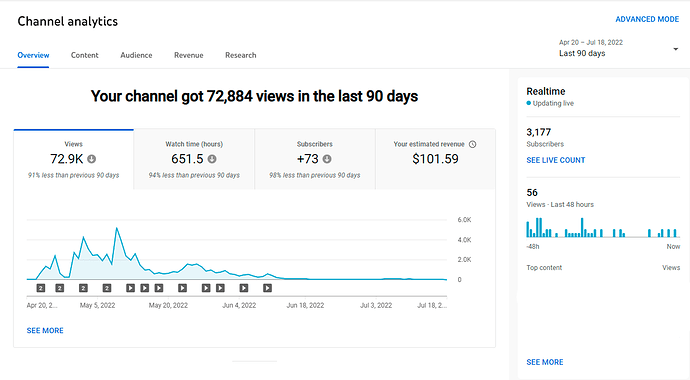Click the down-arrow icon beside 651.5 watch time
This screenshot has width=690, height=380.
click(x=212, y=159)
